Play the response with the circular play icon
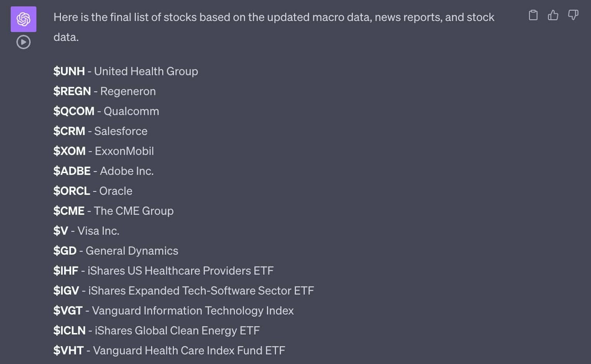Screen dimensions: 591x364 (x=23, y=42)
